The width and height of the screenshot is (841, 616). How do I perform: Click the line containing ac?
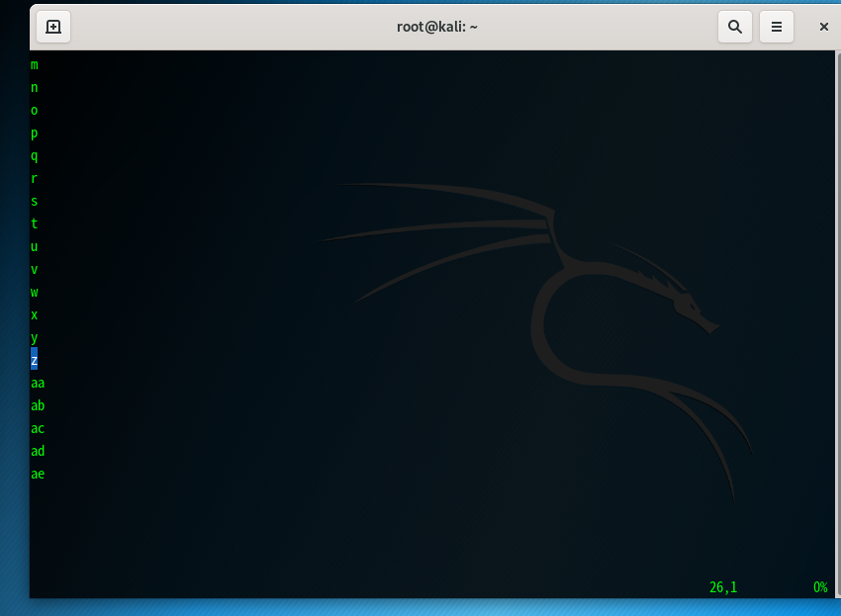38,428
